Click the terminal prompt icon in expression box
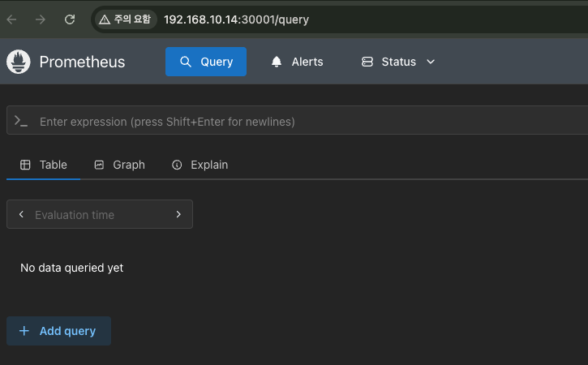 pyautogui.click(x=21, y=121)
